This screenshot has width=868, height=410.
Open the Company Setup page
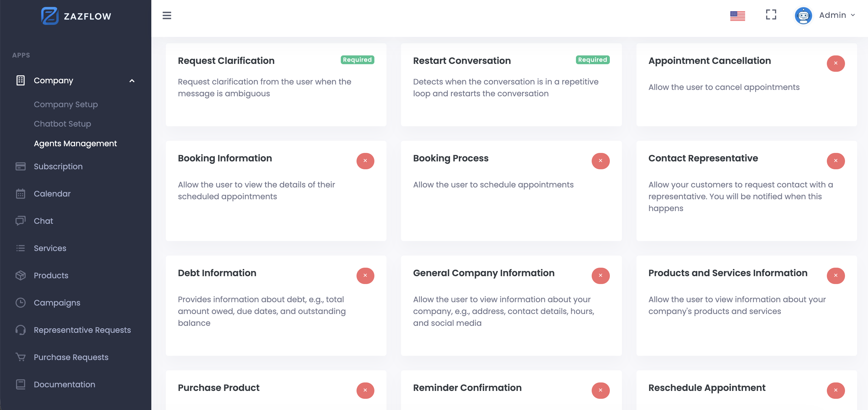66,104
